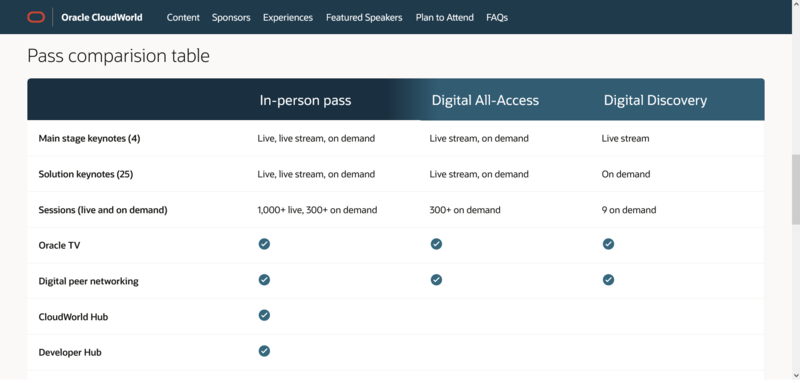Screen dimensions: 800x383
Task: Click the Oracle TV row label
Action: (x=59, y=245)
